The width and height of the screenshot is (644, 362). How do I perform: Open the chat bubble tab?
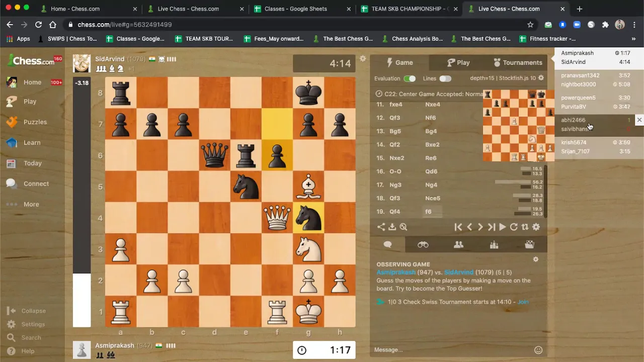pos(387,244)
